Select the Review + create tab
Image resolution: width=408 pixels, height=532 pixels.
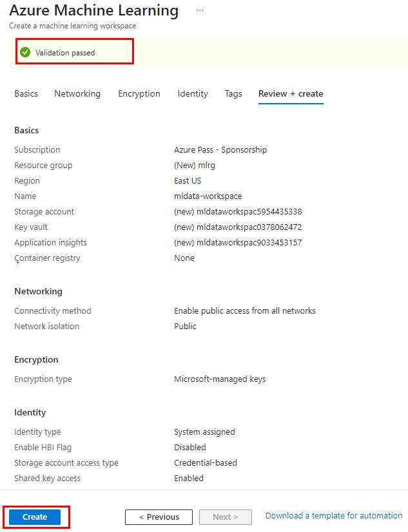click(x=291, y=93)
